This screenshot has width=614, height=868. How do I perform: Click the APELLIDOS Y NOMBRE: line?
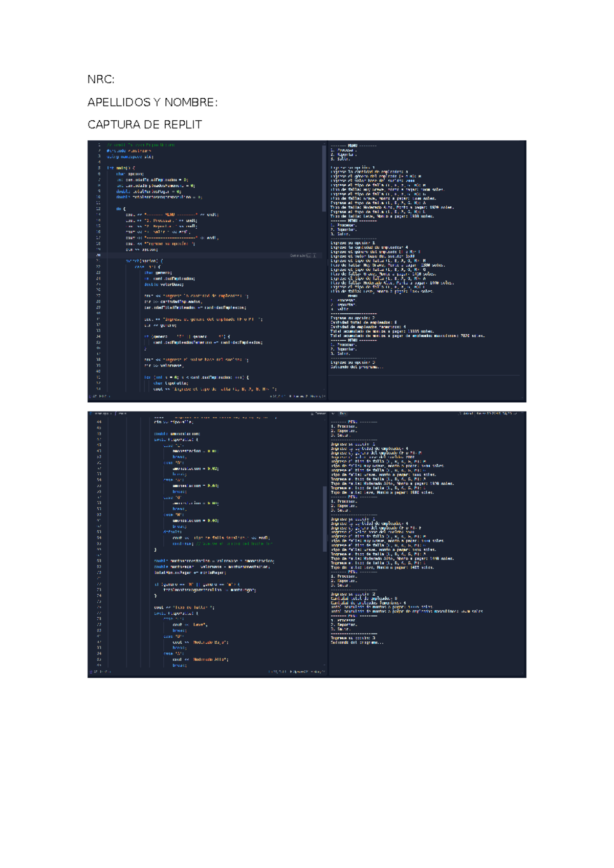click(x=152, y=102)
